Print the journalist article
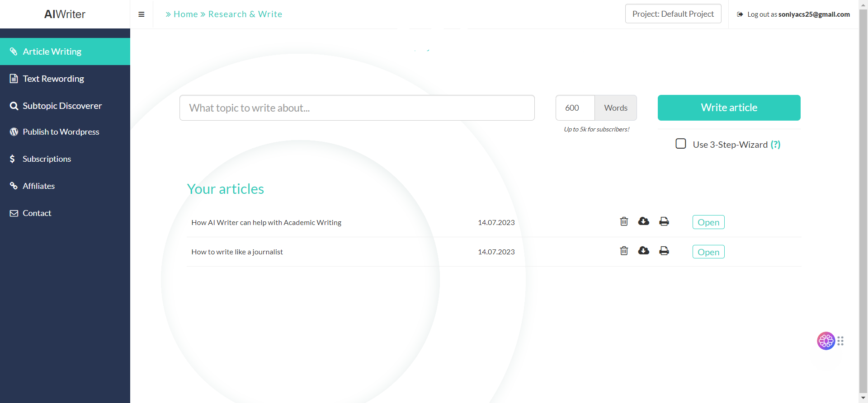The height and width of the screenshot is (403, 868). point(664,251)
